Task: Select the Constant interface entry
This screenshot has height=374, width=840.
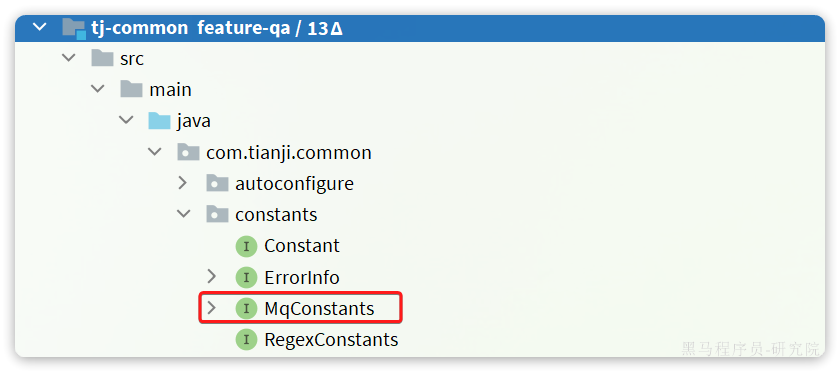Action: click(302, 246)
